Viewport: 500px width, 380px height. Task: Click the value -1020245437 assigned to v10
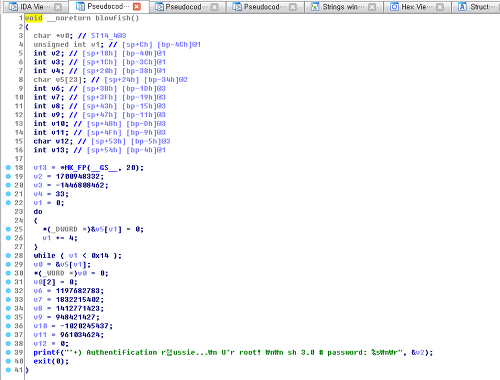(84, 326)
